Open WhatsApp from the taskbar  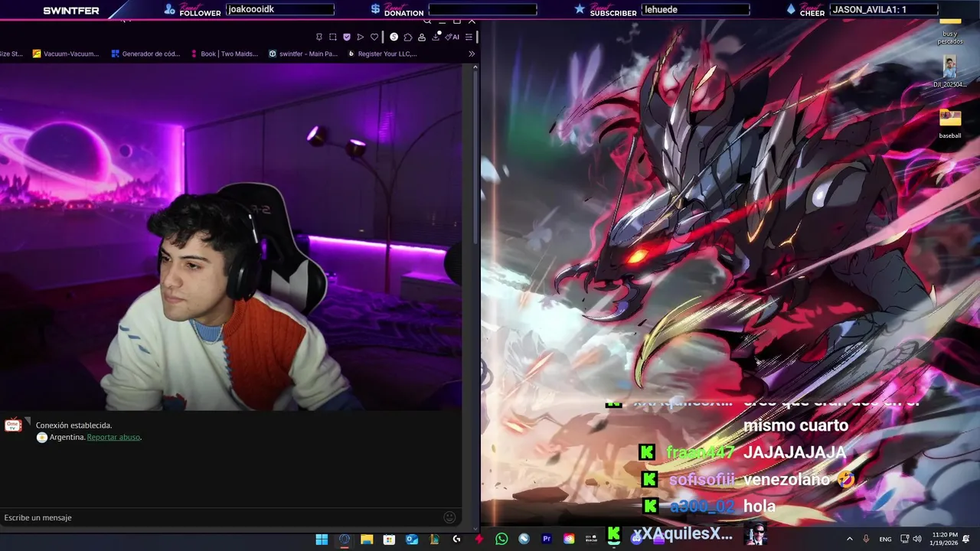tap(501, 539)
